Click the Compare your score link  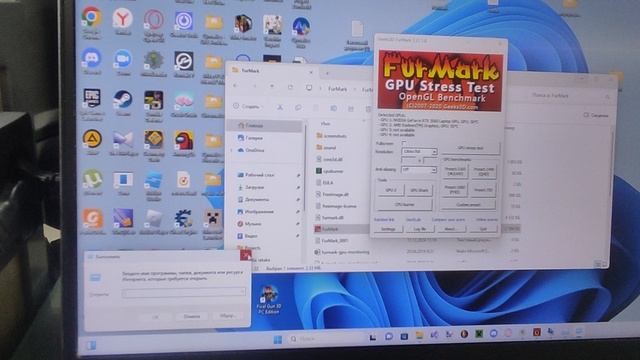click(448, 220)
